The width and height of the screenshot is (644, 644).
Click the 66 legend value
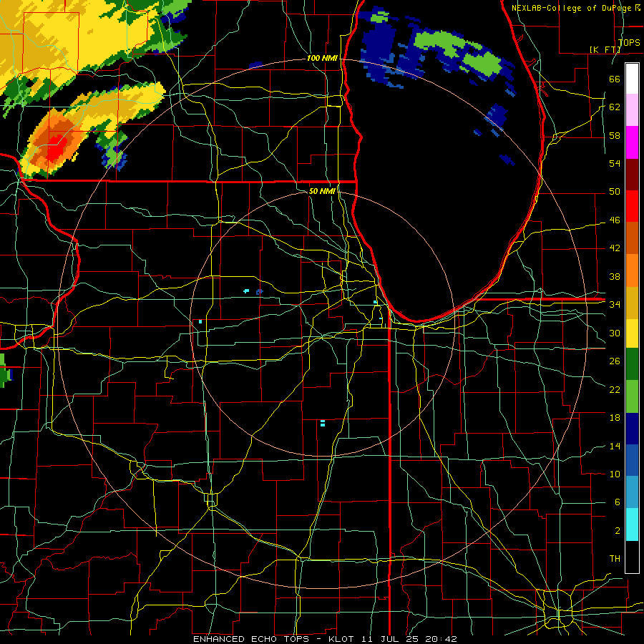[615, 79]
